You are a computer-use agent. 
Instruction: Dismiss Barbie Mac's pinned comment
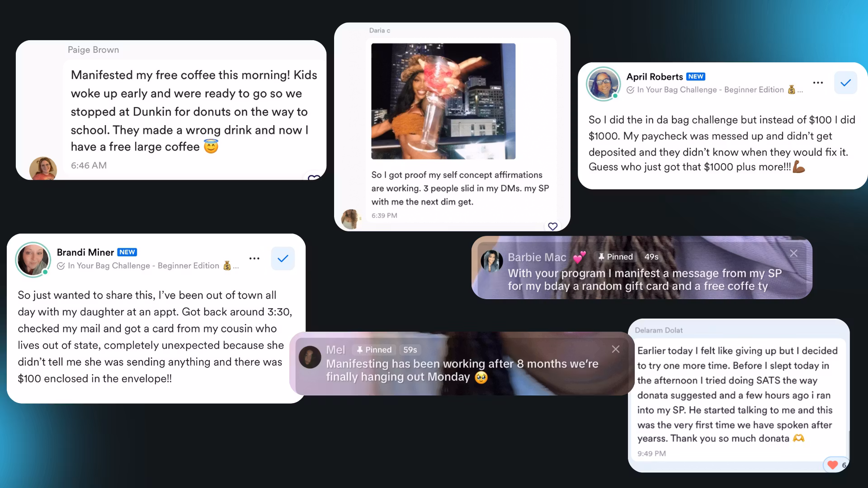point(794,253)
